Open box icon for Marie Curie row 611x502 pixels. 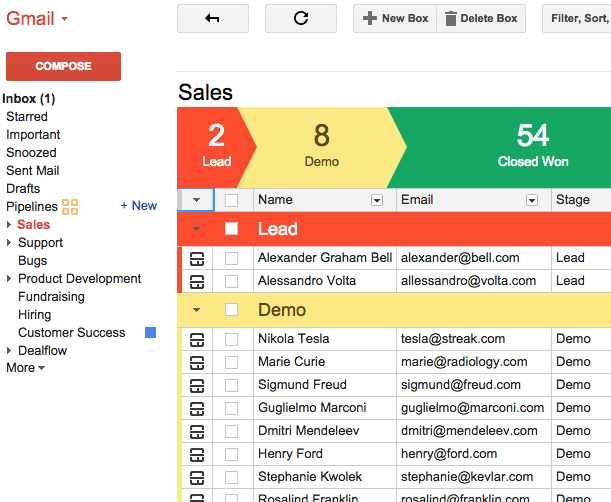click(x=197, y=362)
